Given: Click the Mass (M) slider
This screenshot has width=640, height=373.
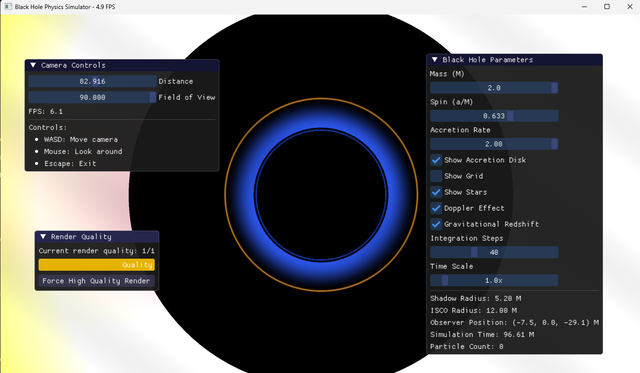Looking at the screenshot, I should click(494, 88).
